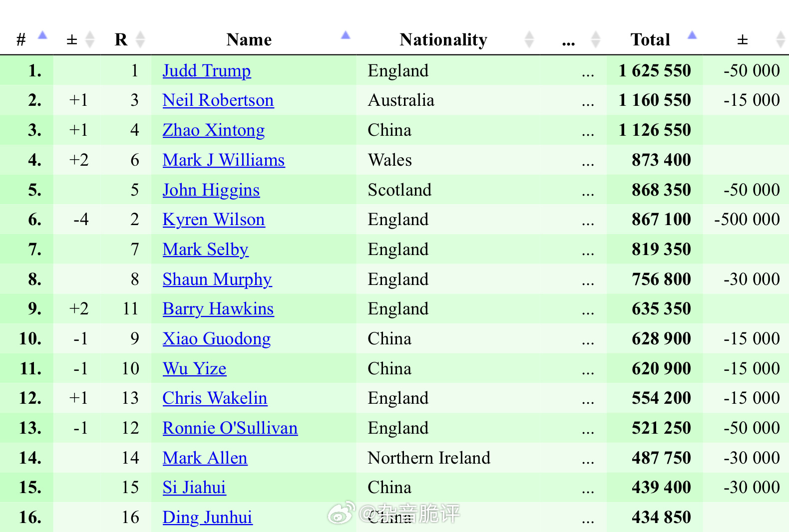Click the Name column header text
789x532 pixels.
coord(249,39)
